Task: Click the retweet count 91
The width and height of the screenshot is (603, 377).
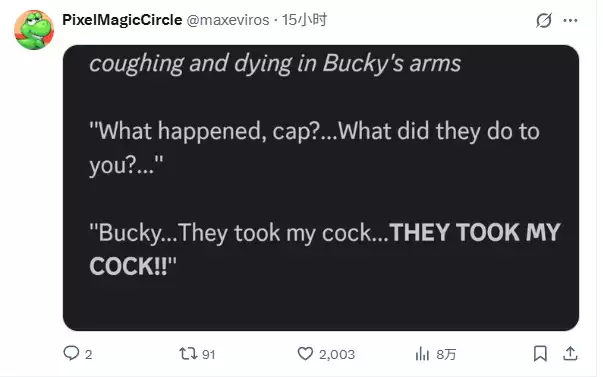Action: click(208, 354)
